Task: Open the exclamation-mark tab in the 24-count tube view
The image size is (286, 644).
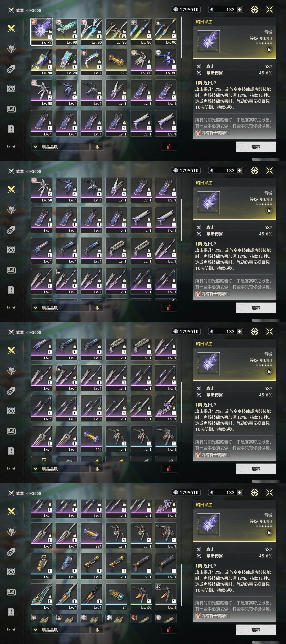Action: coord(11,612)
